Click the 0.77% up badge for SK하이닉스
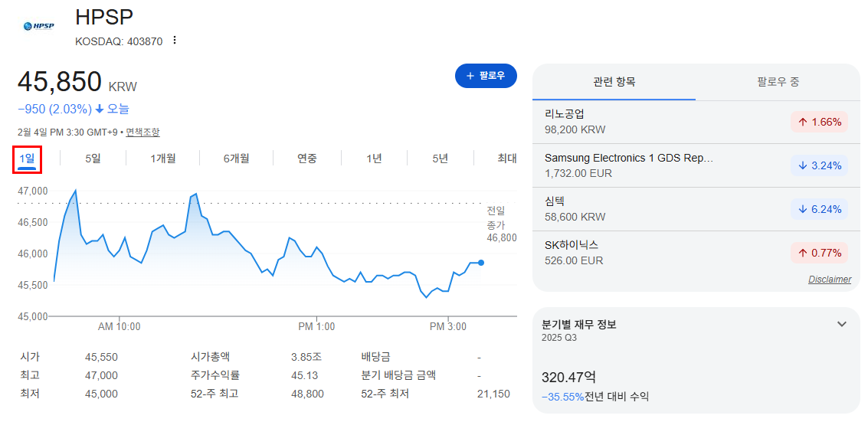Viewport: 868px width, 422px height. 819,254
